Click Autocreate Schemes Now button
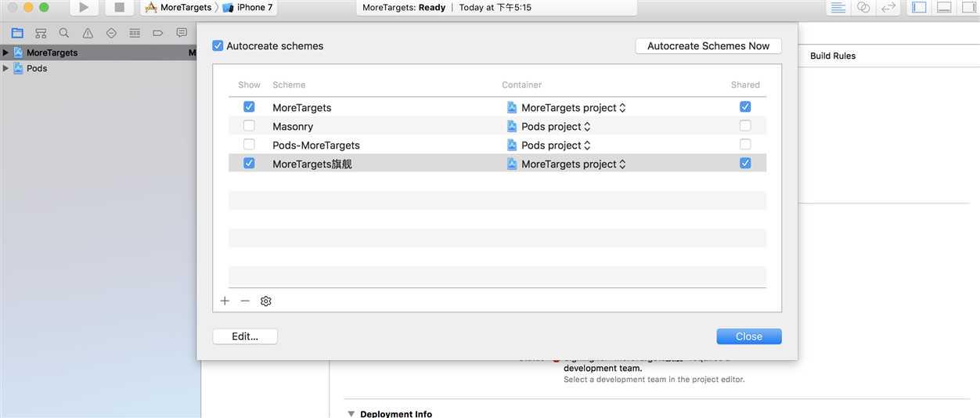The image size is (980, 418). click(708, 46)
